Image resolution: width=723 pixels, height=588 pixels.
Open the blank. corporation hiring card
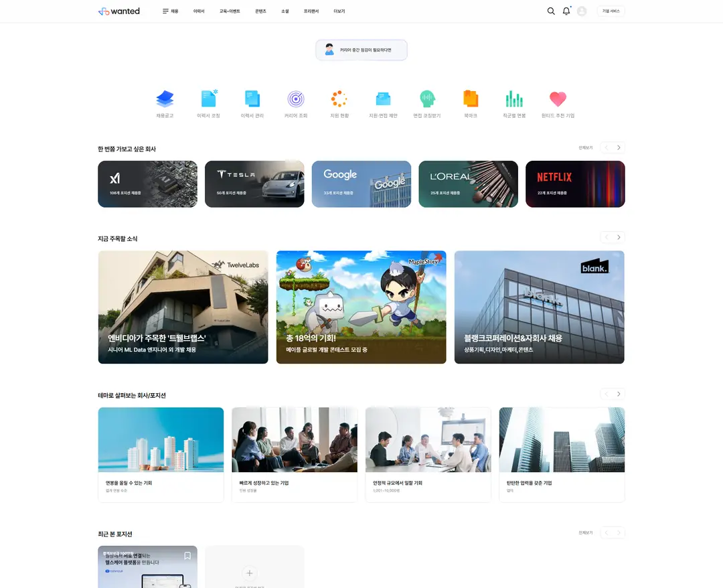click(540, 307)
